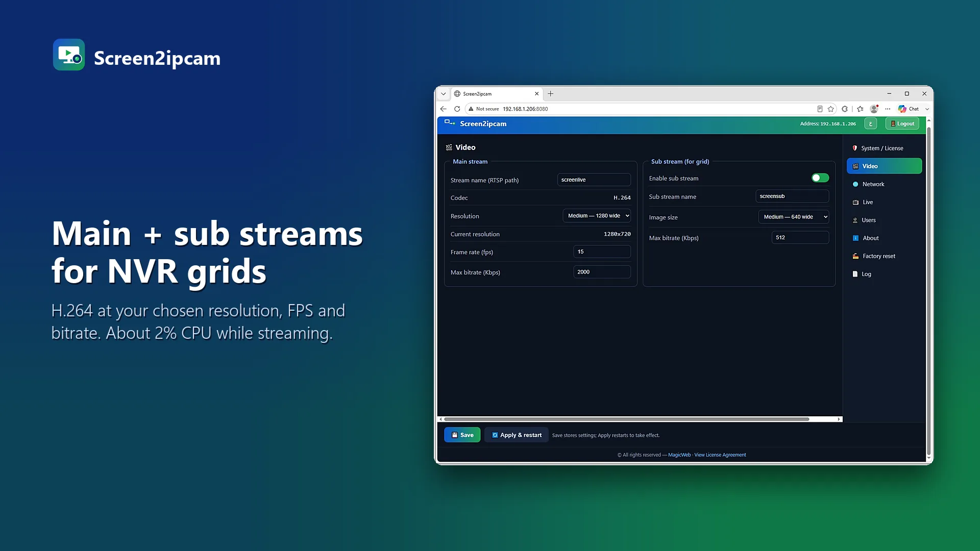Open the sub stream Image size dropdown
Image resolution: width=980 pixels, height=551 pixels.
[793, 217]
